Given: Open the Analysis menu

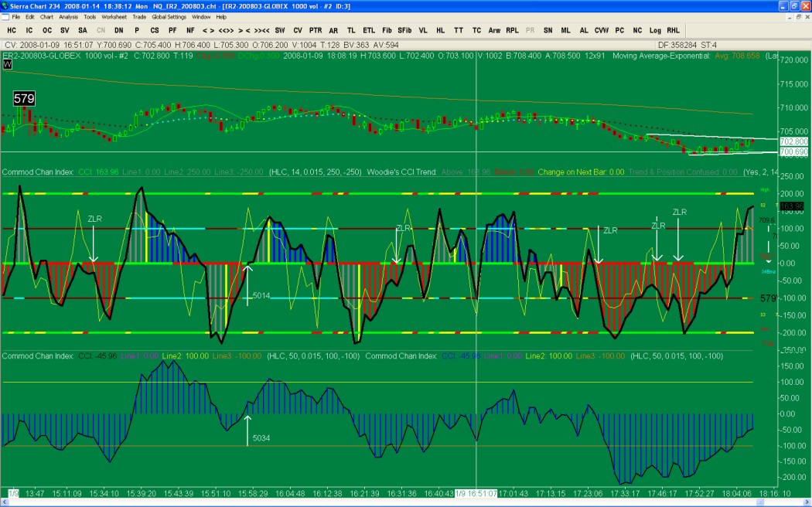Looking at the screenshot, I should pos(68,17).
